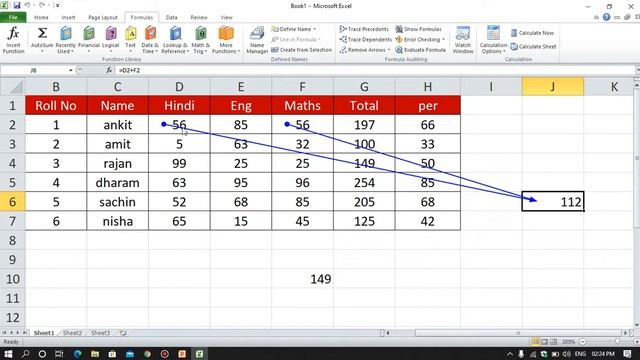The width and height of the screenshot is (640, 360).
Task: Open File Explorer from taskbar
Action: tap(95, 354)
